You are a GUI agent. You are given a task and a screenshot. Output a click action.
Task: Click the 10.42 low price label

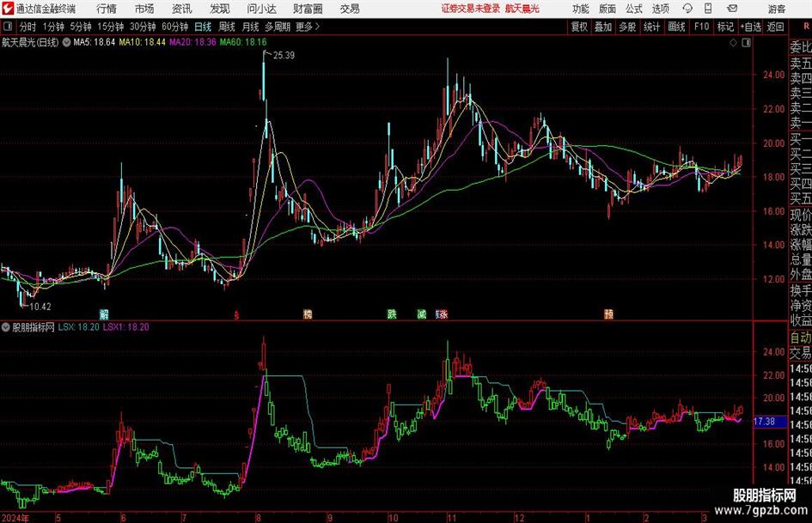40,307
